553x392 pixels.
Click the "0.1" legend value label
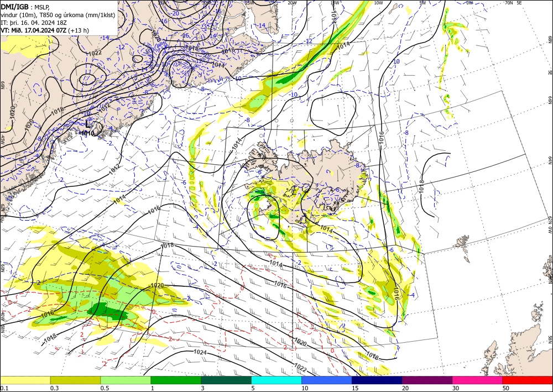[x=3, y=388]
